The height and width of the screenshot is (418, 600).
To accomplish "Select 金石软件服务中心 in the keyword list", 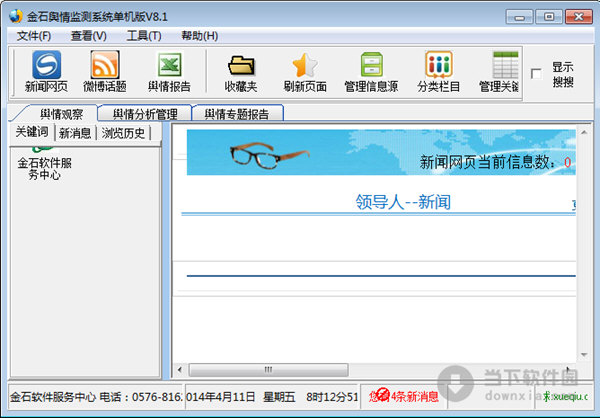I will 45,169.
